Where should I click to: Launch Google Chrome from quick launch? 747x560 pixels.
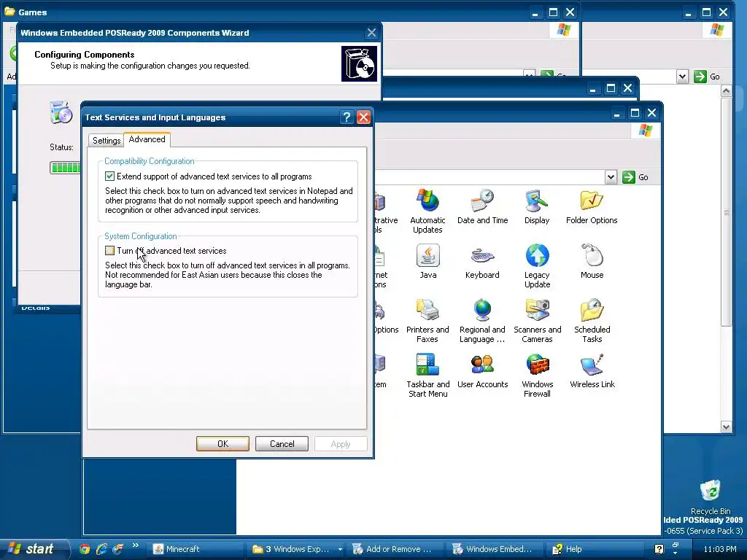point(85,549)
